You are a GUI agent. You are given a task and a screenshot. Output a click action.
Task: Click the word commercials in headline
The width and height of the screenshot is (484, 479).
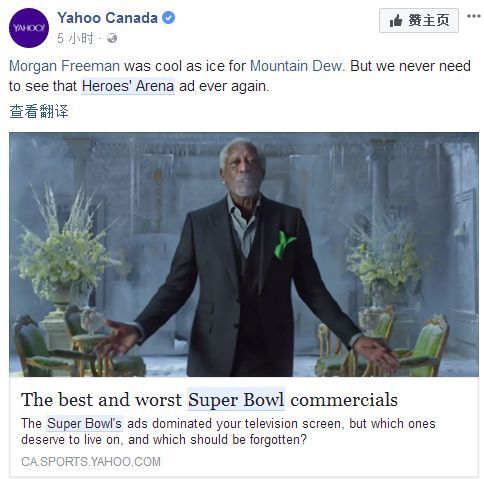344,399
